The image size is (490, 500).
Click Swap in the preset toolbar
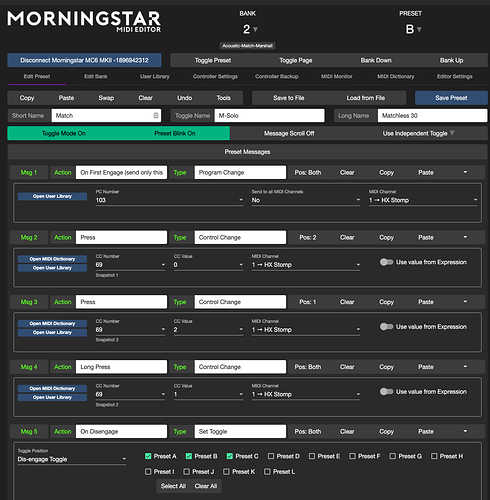[106, 98]
